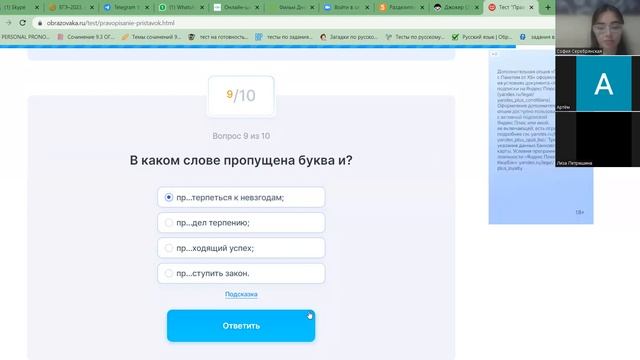Open the 'PERSONAL PRONO...' bookmark
Viewport: 640px width, 360px height.
click(x=25, y=37)
